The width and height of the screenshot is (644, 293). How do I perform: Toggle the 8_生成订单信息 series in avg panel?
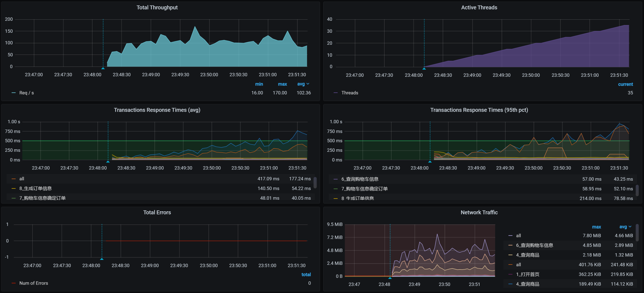35,188
